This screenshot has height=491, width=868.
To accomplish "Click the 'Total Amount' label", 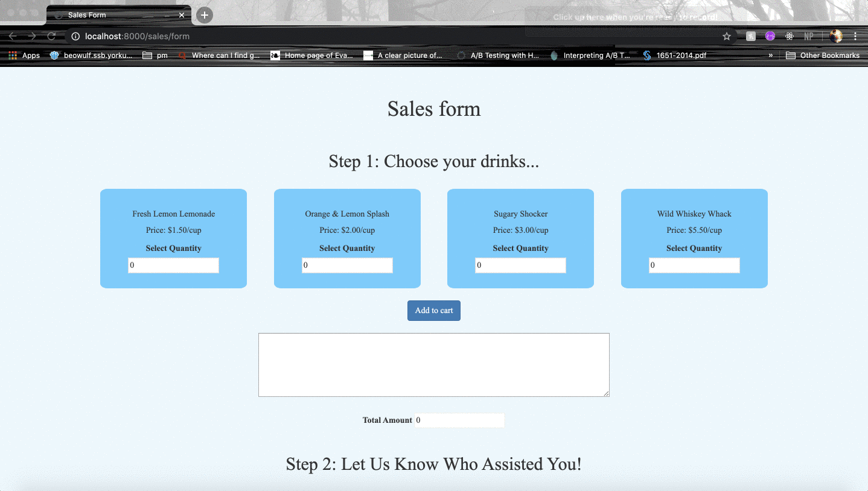I will [x=388, y=420].
